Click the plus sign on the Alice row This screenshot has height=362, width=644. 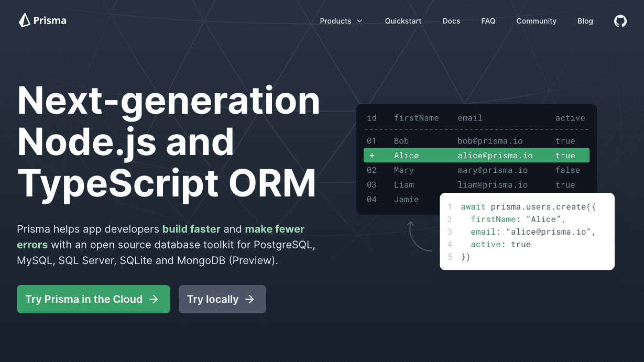[x=372, y=156]
